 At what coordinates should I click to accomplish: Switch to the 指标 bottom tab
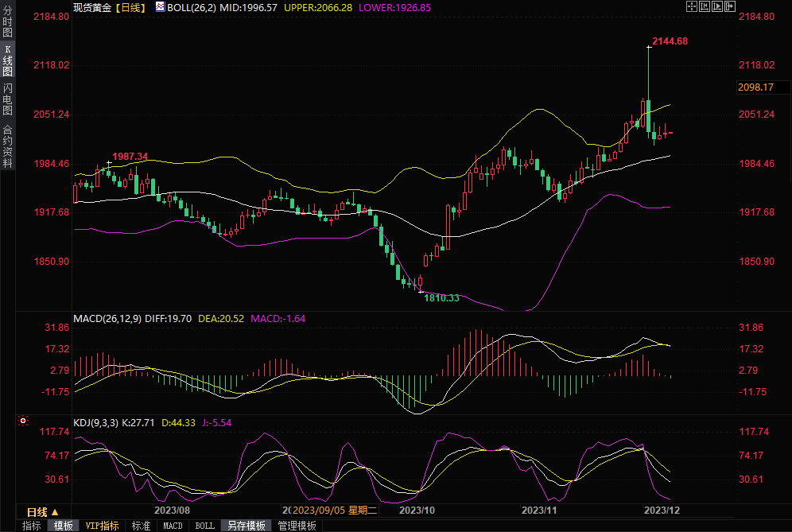[32, 526]
